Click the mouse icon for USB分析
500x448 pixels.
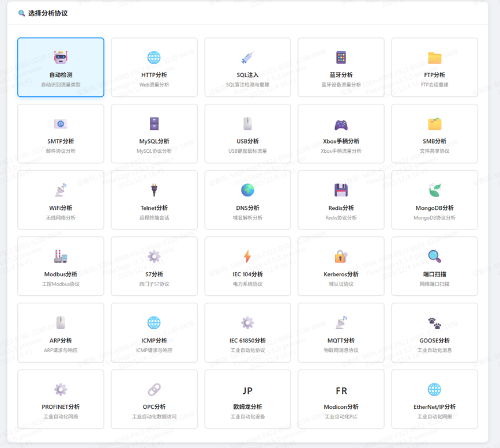247,124
